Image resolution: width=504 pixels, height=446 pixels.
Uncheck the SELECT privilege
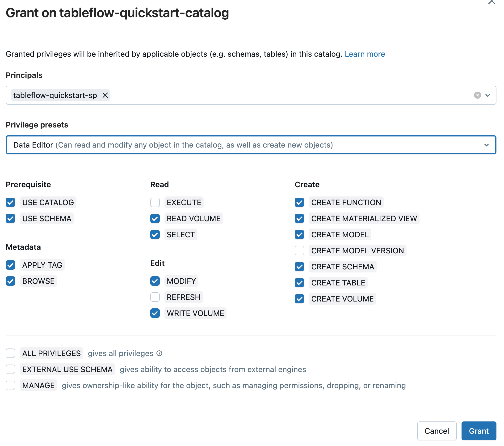point(155,235)
